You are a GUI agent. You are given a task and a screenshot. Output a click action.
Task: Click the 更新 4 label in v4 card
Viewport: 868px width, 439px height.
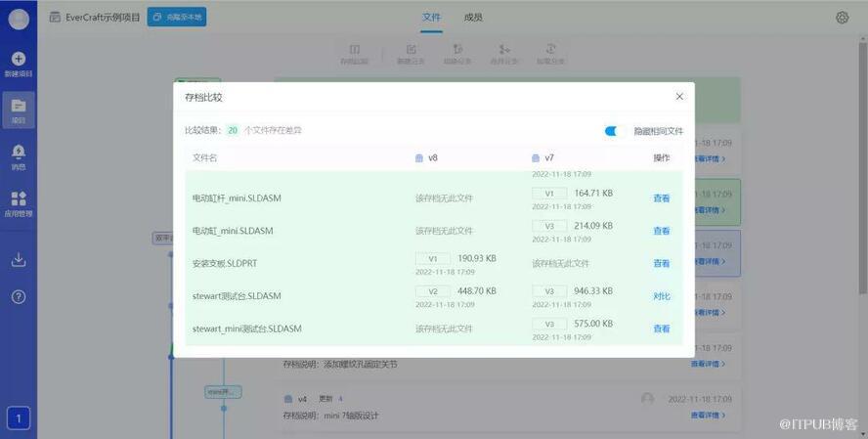pyautogui.click(x=331, y=399)
